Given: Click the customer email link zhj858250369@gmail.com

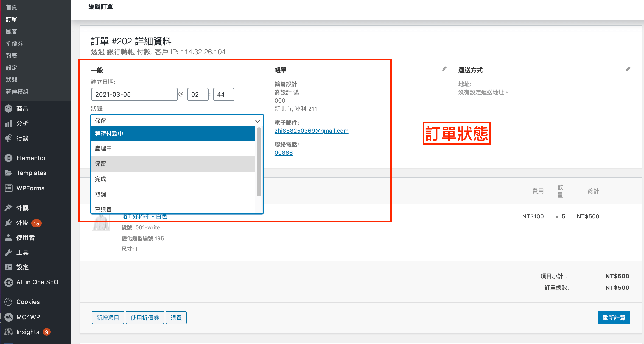Looking at the screenshot, I should pyautogui.click(x=311, y=131).
